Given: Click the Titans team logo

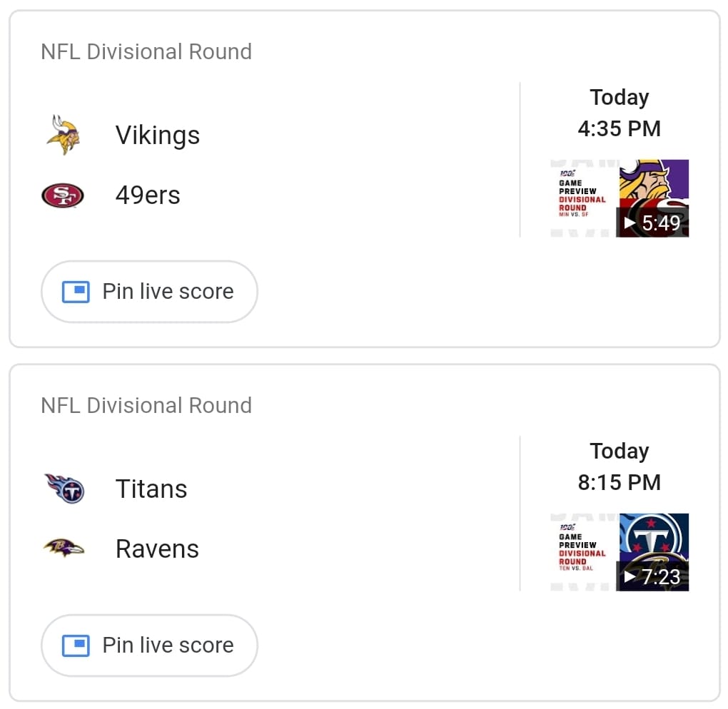Looking at the screenshot, I should pos(64,489).
